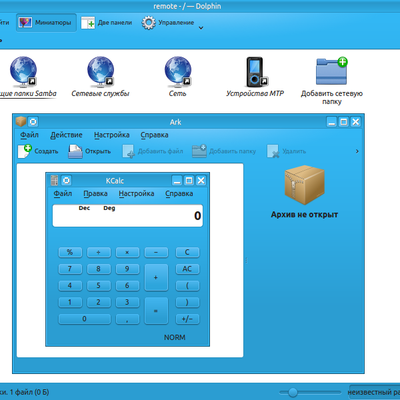Screen dimensions: 400x400
Task: Open Настройка menu in KCalc
Action: pos(136,194)
